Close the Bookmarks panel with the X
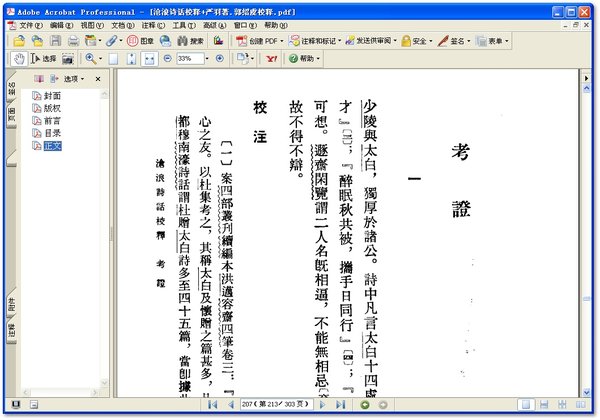This screenshot has width=600, height=420. coord(98,79)
